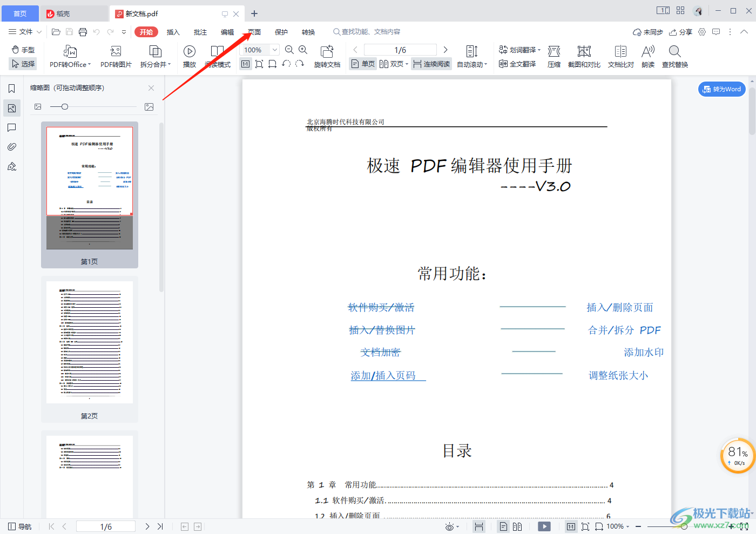The height and width of the screenshot is (534, 756).
Task: Open the 文件 menu
Action: pos(25,32)
